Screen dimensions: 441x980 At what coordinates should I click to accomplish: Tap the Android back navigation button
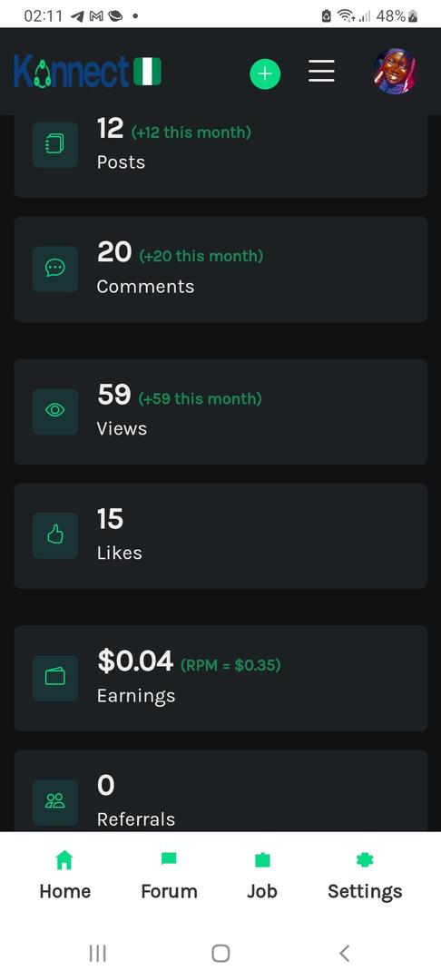344,953
